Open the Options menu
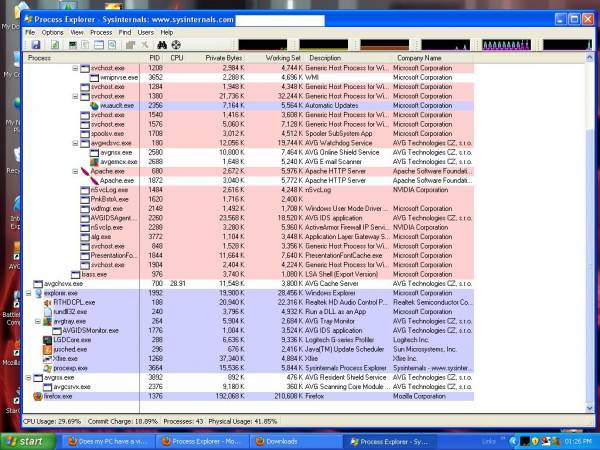Screen dimensions: 600x450 pyautogui.click(x=52, y=33)
